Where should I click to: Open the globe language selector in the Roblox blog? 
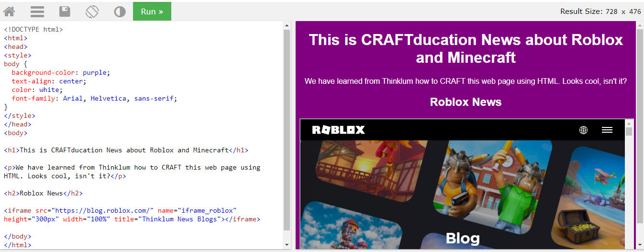(583, 130)
